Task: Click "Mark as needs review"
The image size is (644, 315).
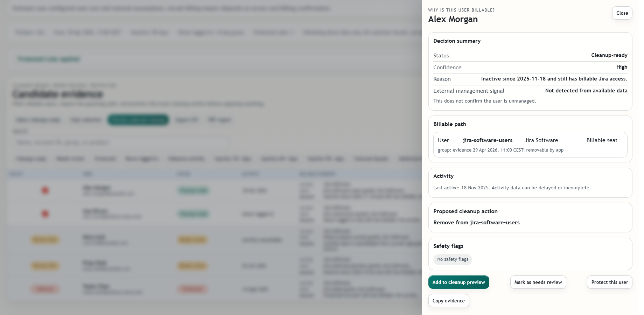Action: pos(538,282)
